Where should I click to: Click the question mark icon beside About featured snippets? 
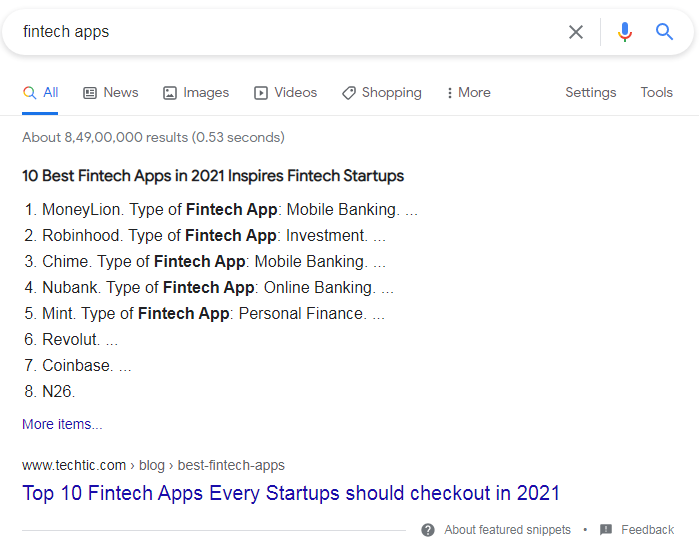[x=428, y=530]
